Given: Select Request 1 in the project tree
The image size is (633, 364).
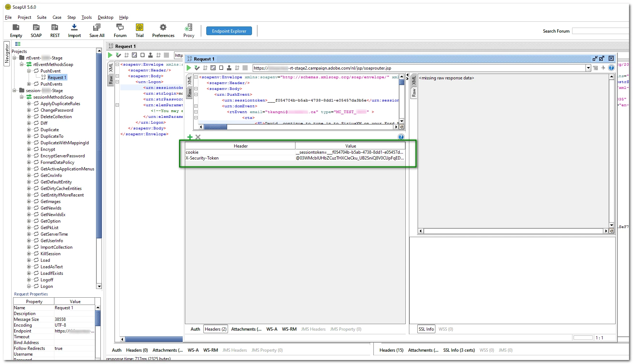Looking at the screenshot, I should [x=57, y=78].
